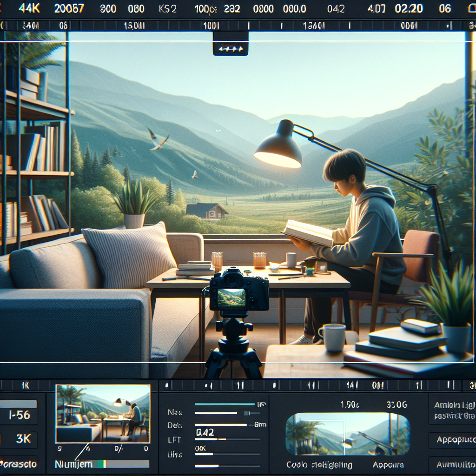Click the Aumulito button at bottom-right
The image size is (476, 476).
click(455, 464)
